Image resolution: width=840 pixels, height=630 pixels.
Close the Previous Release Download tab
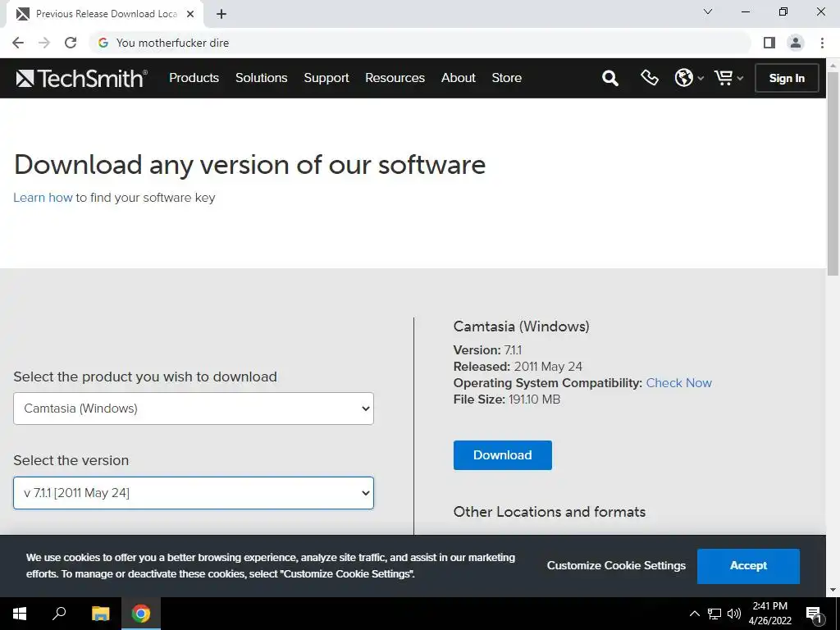190,14
